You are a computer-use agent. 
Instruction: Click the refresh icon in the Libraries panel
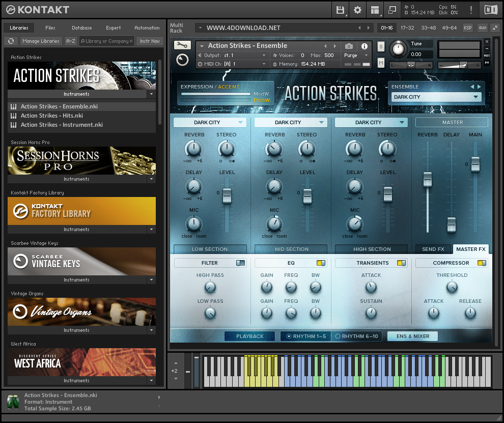coord(11,41)
